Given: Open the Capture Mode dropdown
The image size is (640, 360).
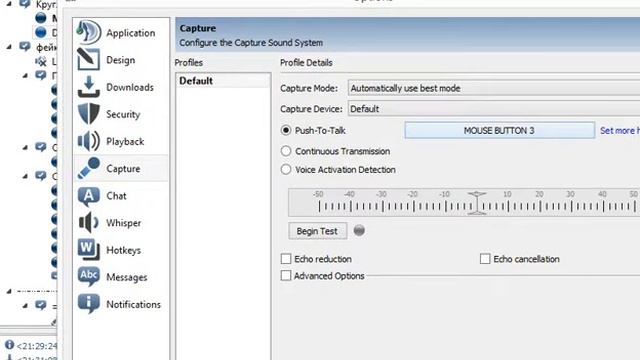Looking at the screenshot, I should click(x=494, y=88).
